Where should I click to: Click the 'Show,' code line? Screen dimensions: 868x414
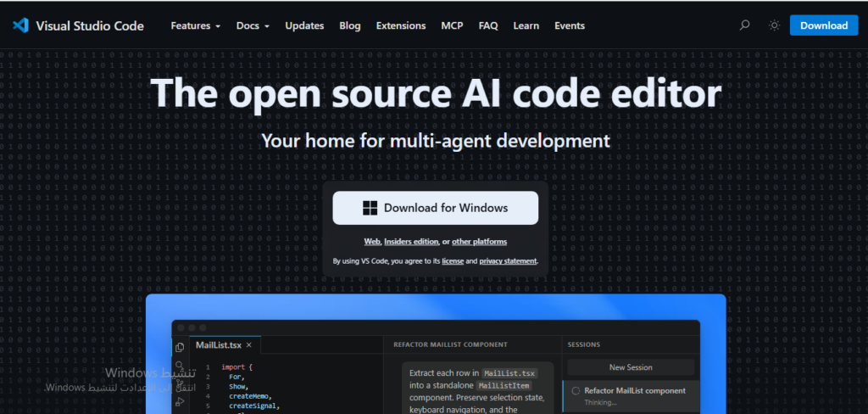click(238, 386)
